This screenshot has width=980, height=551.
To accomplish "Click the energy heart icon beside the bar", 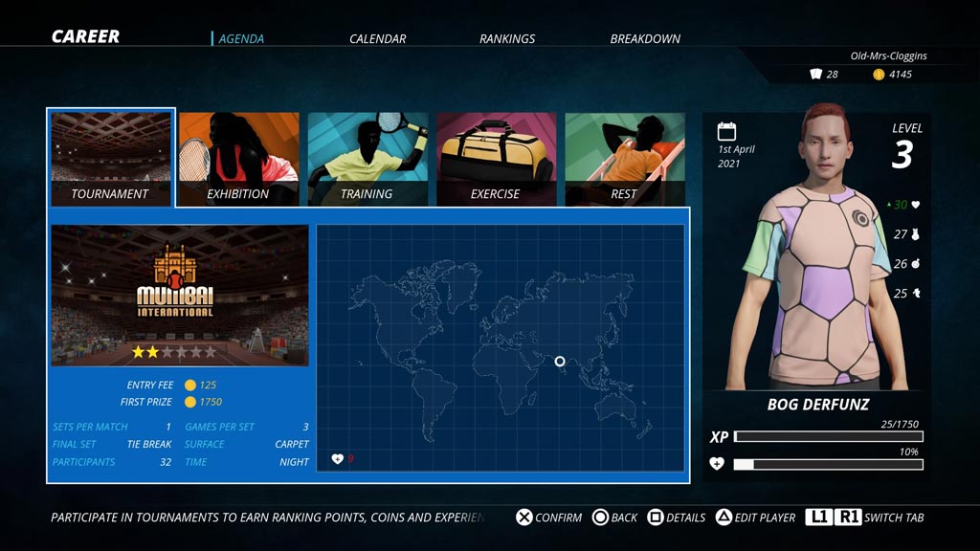I will pos(717,464).
